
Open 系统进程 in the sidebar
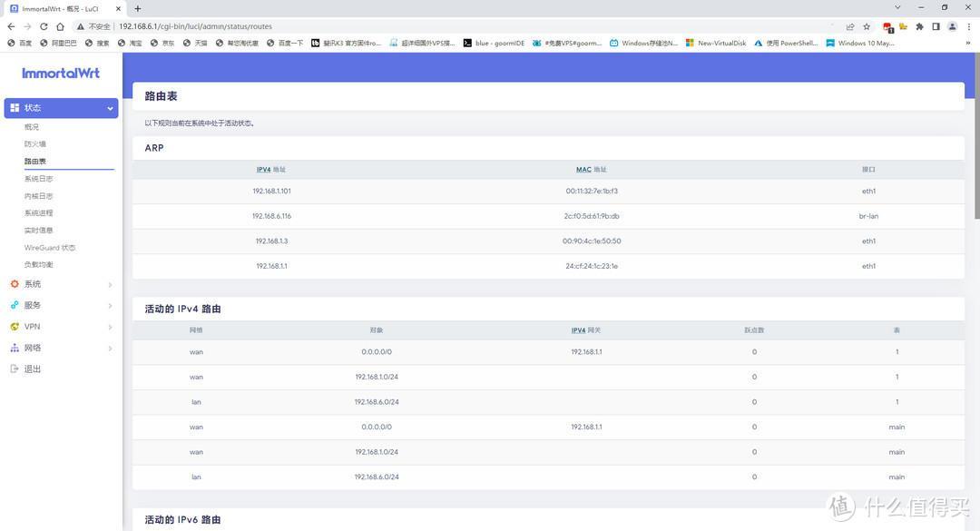39,213
